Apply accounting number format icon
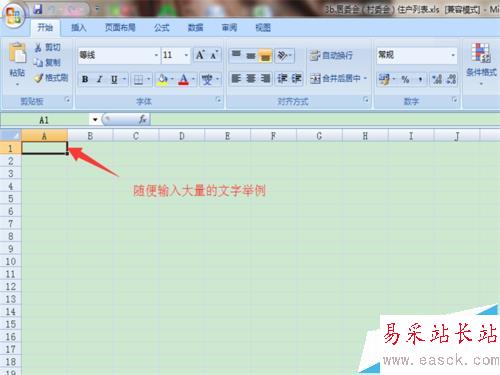This screenshot has width=500, height=375. coord(384,79)
